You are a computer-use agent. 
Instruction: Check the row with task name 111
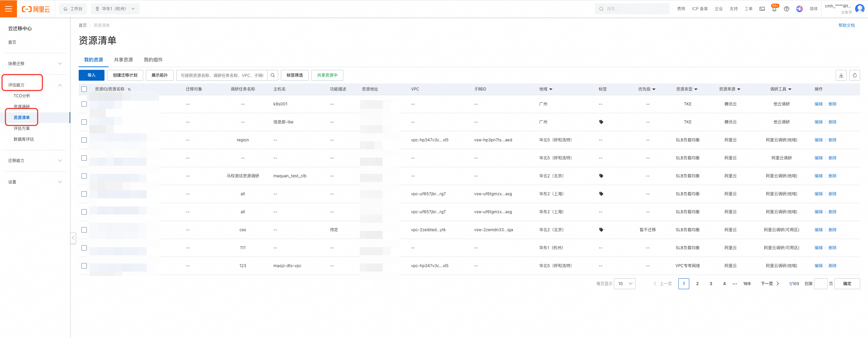(x=84, y=248)
